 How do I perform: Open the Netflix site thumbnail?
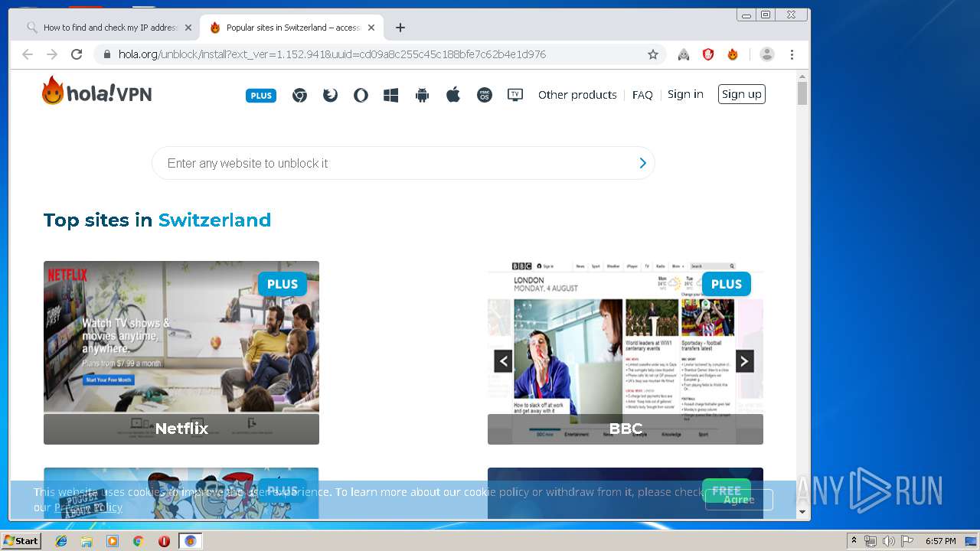pyautogui.click(x=181, y=353)
